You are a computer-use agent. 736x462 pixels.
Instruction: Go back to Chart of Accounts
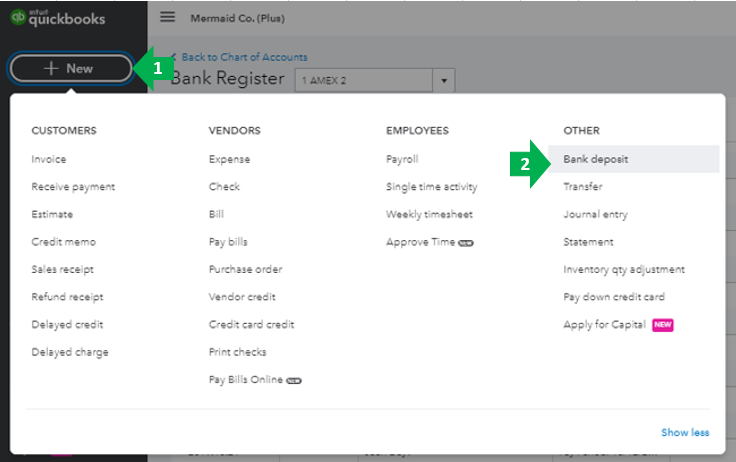pos(244,57)
